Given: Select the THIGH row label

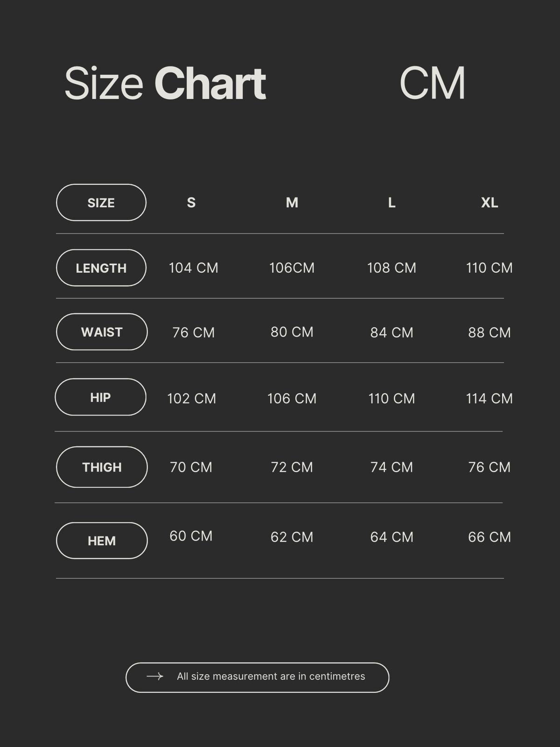Looking at the screenshot, I should [x=102, y=467].
